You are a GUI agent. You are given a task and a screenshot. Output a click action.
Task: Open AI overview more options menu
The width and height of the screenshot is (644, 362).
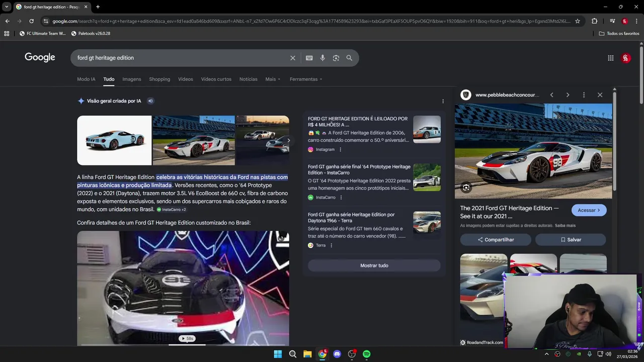[x=443, y=101]
